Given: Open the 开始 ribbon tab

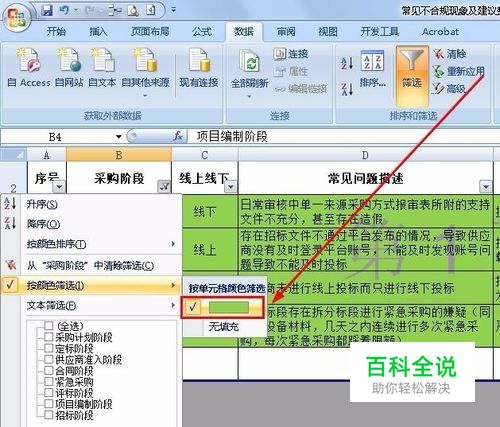Looking at the screenshot, I should (56, 32).
